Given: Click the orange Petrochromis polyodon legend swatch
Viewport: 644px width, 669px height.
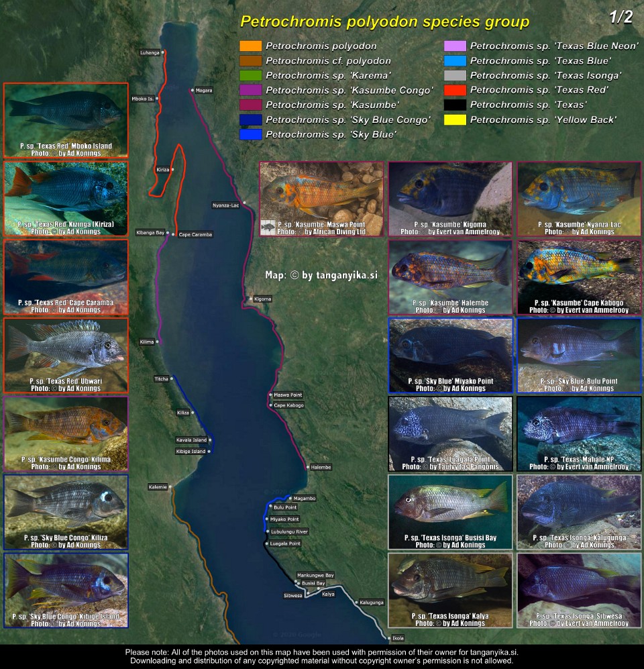Looking at the screenshot, I should click(250, 46).
